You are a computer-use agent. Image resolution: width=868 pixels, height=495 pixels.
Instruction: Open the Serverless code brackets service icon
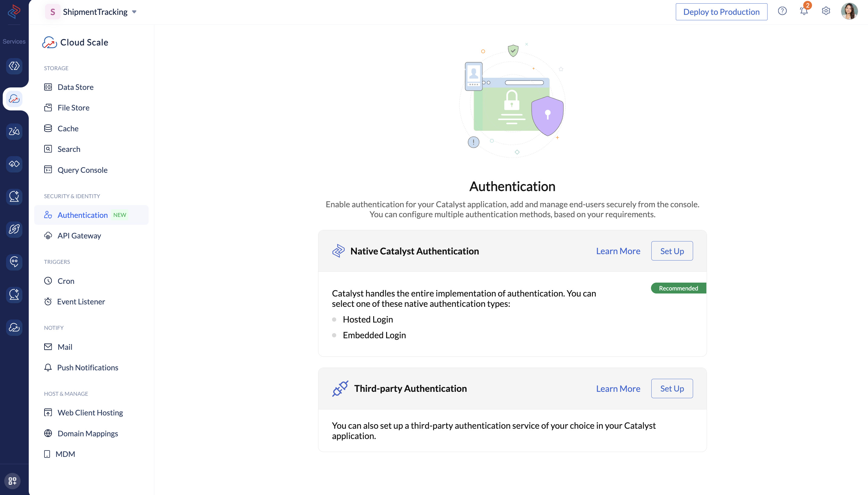pos(14,66)
